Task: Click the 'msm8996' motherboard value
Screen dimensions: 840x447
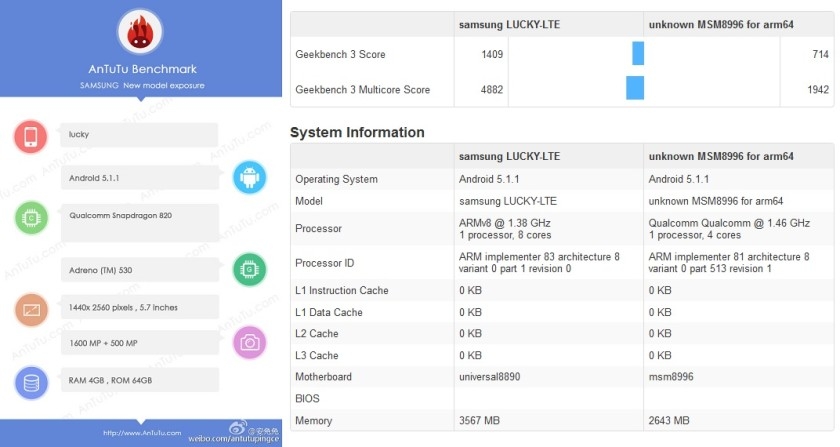Action: coord(671,377)
